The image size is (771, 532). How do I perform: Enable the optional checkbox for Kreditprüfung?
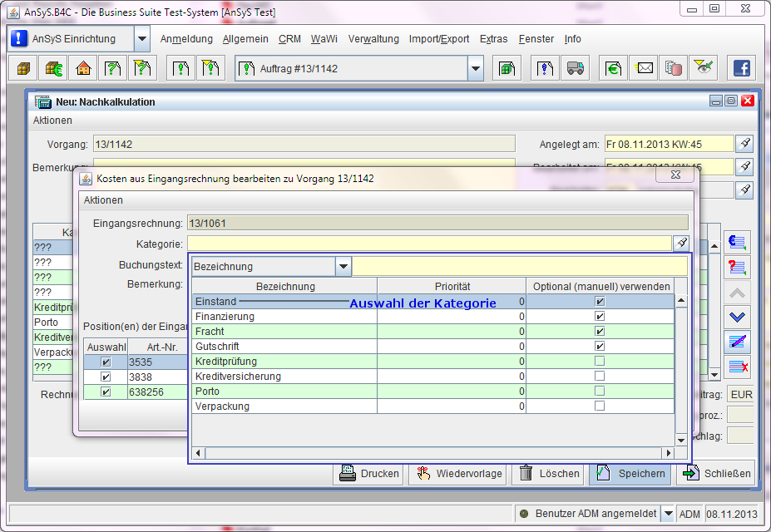tap(600, 362)
